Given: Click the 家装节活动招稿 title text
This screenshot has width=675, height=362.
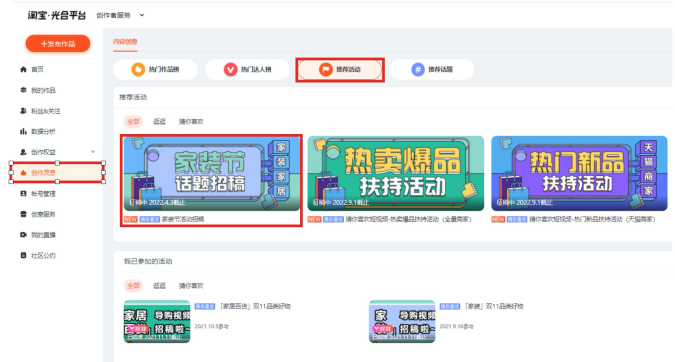Looking at the screenshot, I should (183, 220).
